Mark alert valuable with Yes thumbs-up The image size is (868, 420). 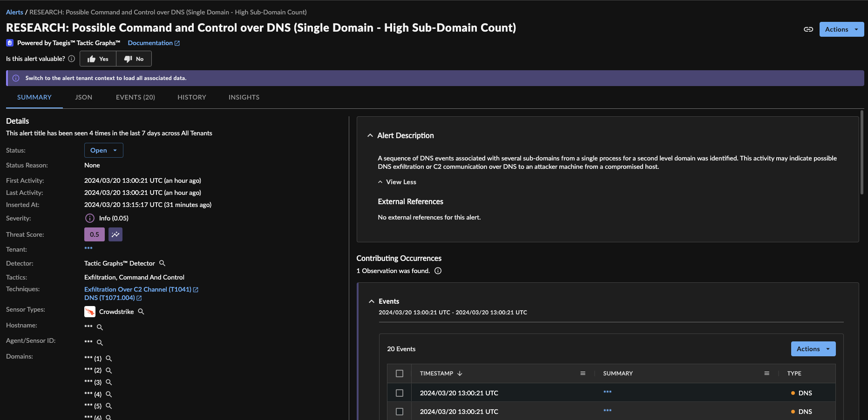click(98, 59)
